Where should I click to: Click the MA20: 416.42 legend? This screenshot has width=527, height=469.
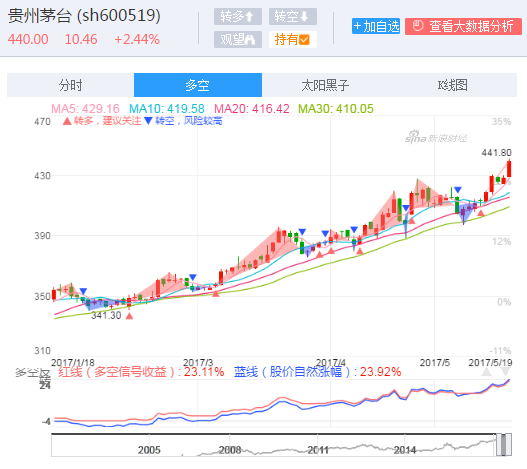252,109
